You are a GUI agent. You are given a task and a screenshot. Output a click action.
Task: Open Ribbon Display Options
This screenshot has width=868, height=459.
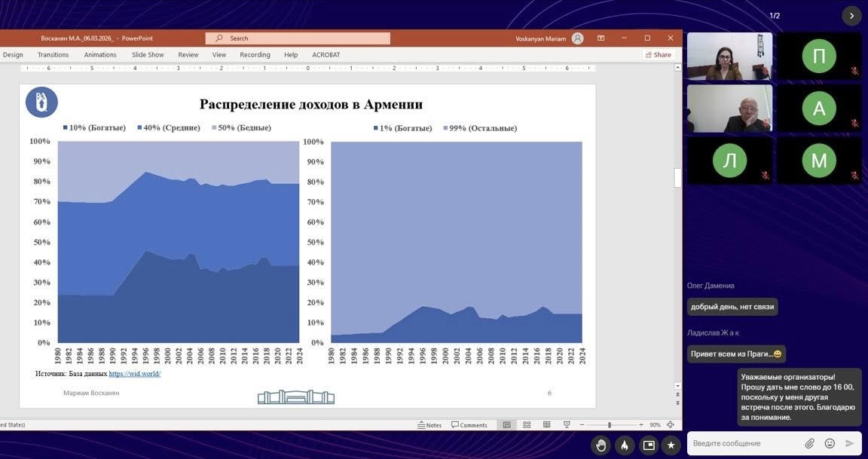[x=601, y=38]
